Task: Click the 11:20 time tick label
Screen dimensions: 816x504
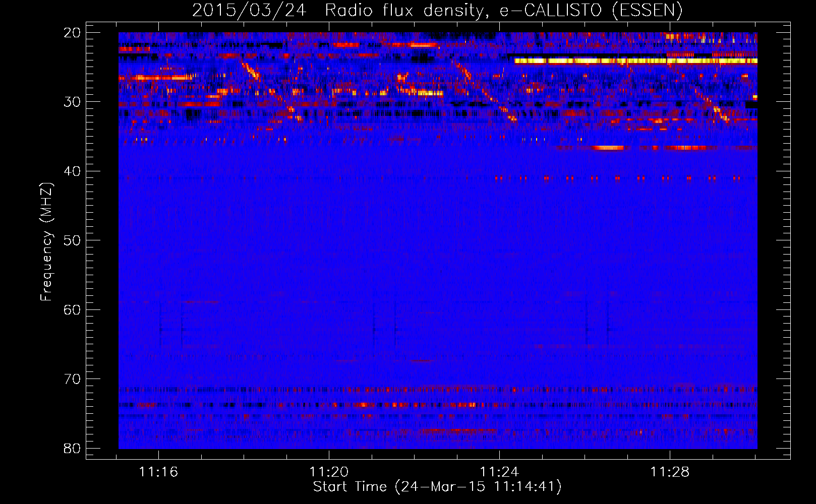Action: point(329,472)
